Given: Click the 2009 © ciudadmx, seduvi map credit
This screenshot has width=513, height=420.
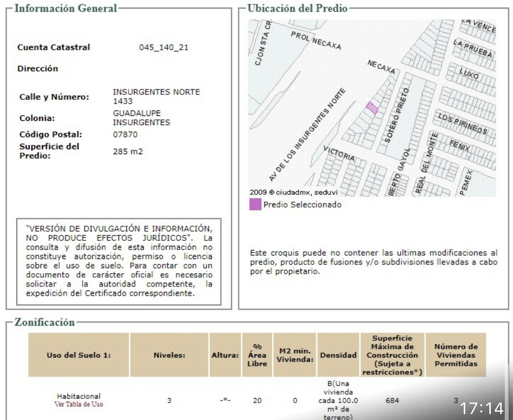Looking at the screenshot, I should tap(294, 192).
